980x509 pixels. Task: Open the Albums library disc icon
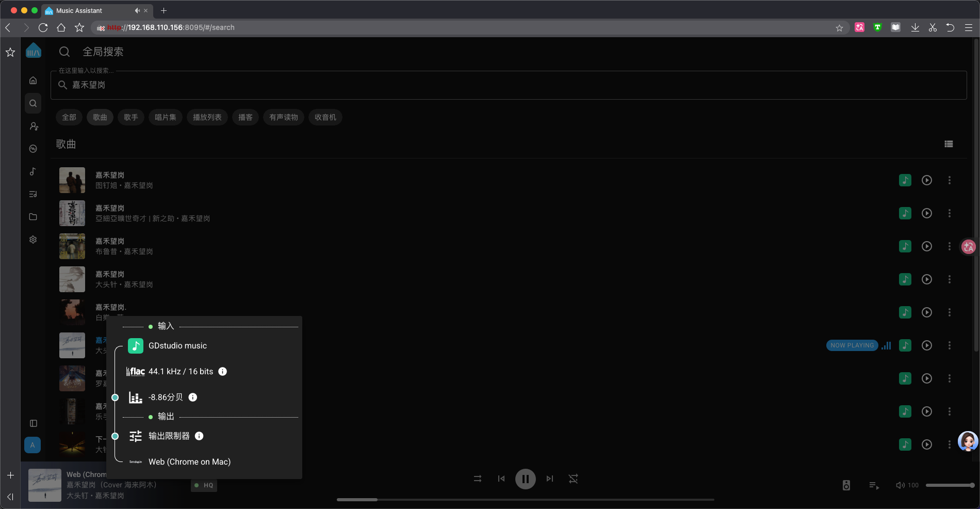click(x=33, y=149)
